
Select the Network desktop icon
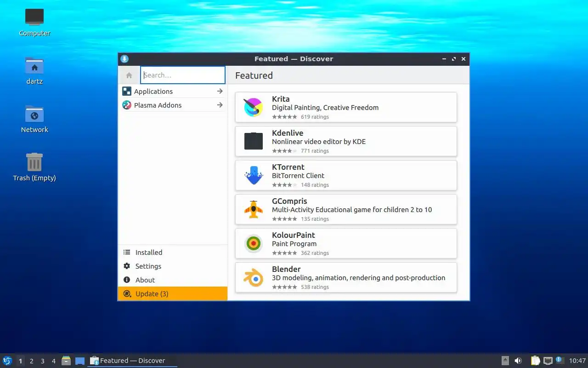pyautogui.click(x=34, y=119)
